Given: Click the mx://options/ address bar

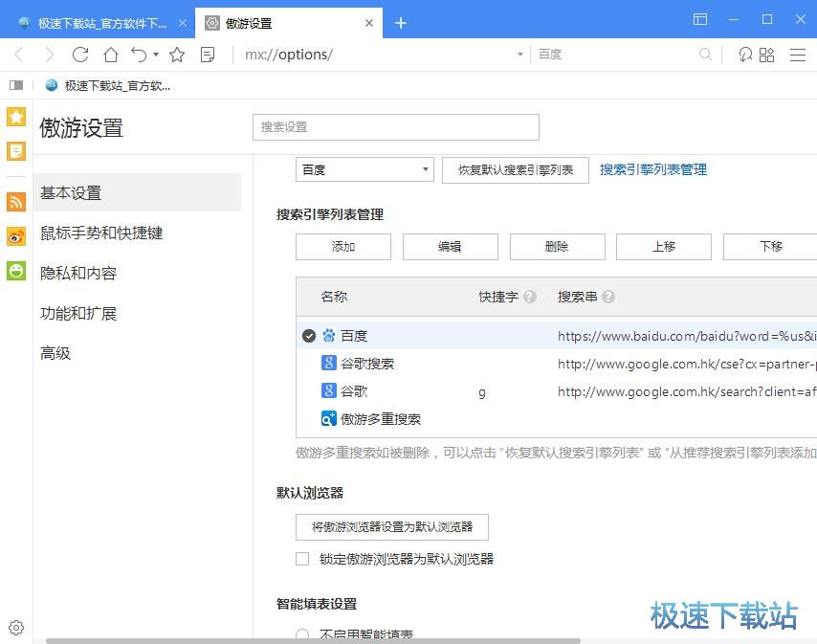Looking at the screenshot, I should click(x=378, y=55).
